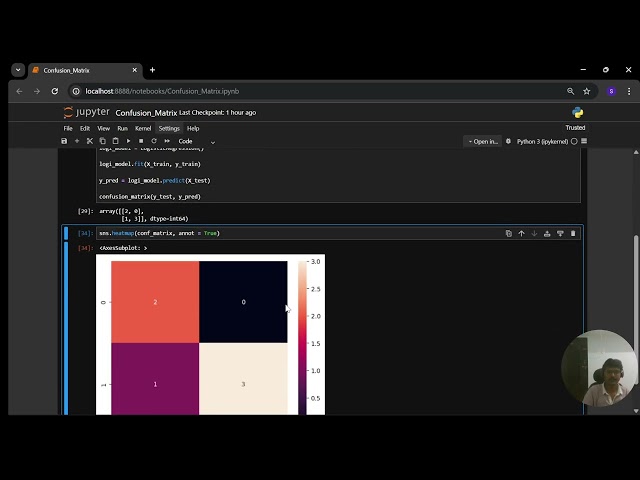Open the View menu
Image resolution: width=640 pixels, height=480 pixels.
click(x=103, y=129)
